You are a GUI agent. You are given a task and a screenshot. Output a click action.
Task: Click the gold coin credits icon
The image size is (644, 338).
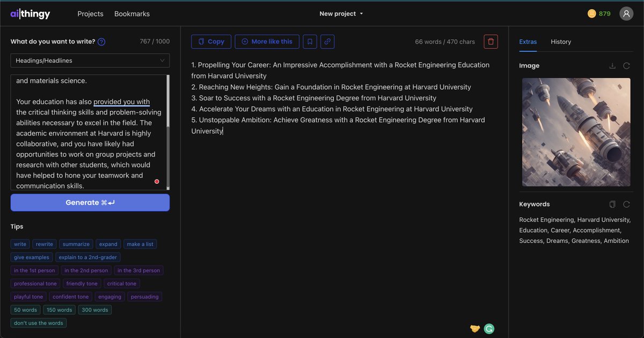point(591,14)
